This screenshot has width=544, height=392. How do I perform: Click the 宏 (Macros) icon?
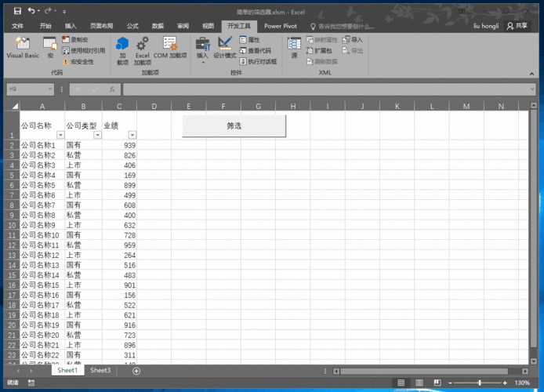[50, 49]
